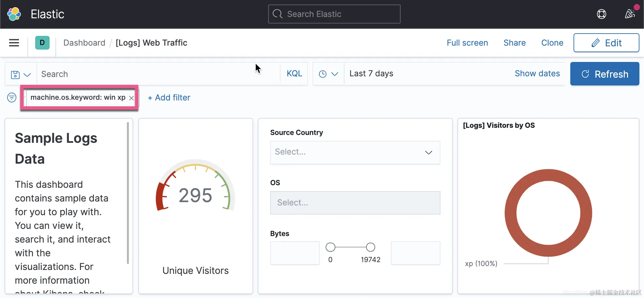Open the Share menu

pos(514,43)
